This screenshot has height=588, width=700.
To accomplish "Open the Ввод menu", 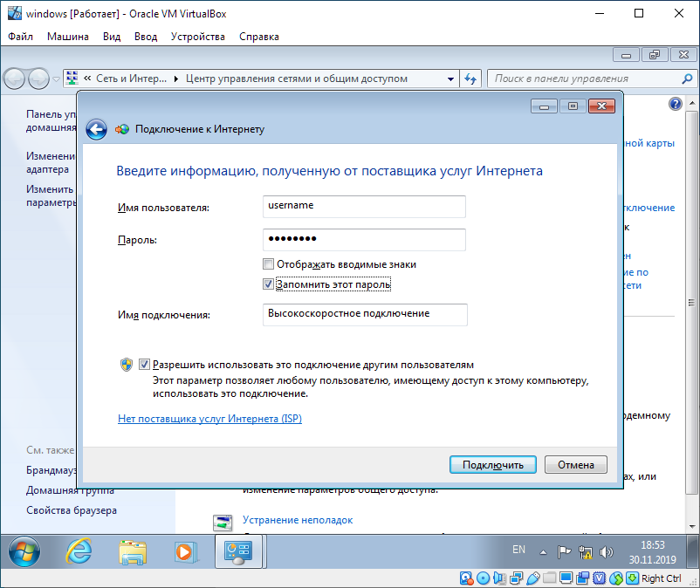I will (146, 37).
